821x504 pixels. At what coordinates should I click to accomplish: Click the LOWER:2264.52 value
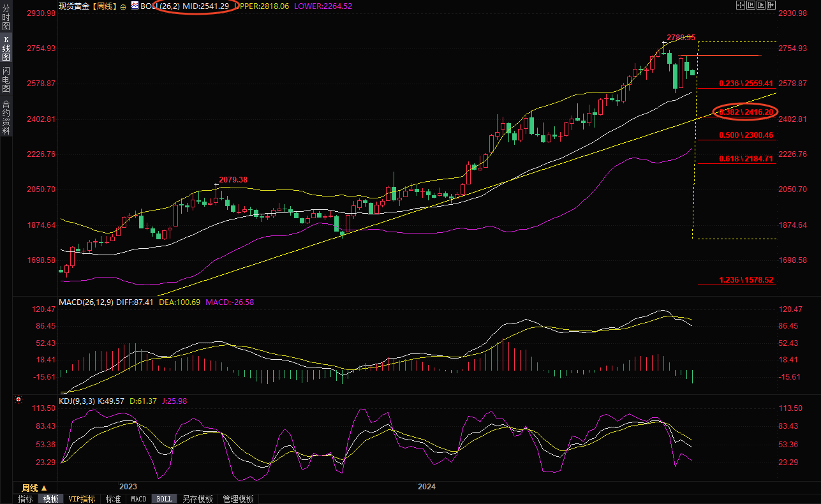pos(323,6)
